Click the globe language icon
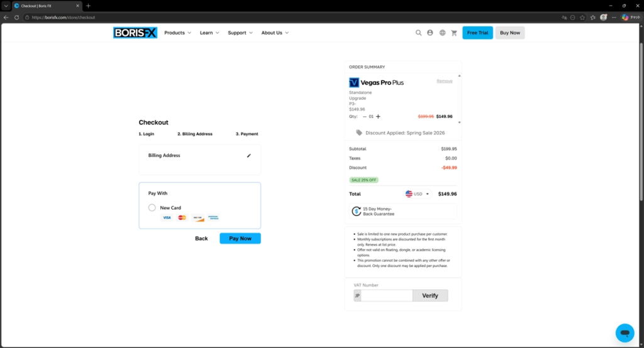This screenshot has height=348, width=644. click(x=442, y=33)
